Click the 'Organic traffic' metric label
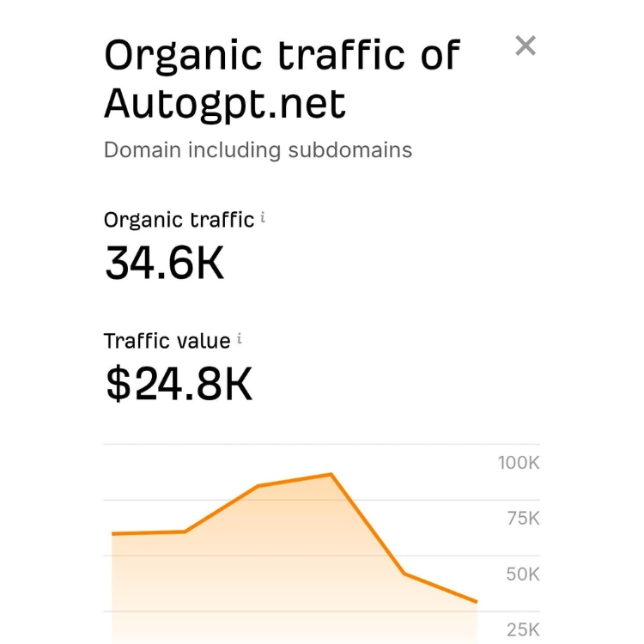 tap(179, 220)
